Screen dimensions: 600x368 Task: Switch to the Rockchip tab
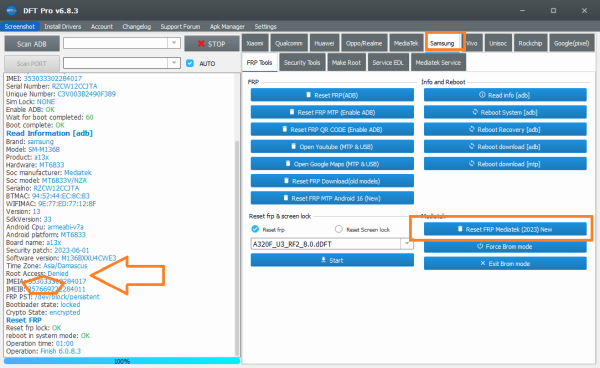pyautogui.click(x=530, y=43)
